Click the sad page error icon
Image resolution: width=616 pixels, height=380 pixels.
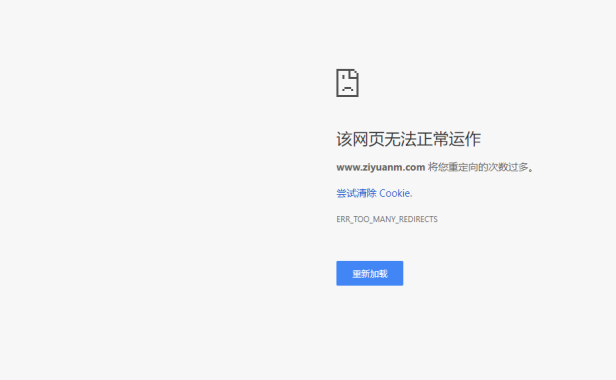pyautogui.click(x=347, y=83)
